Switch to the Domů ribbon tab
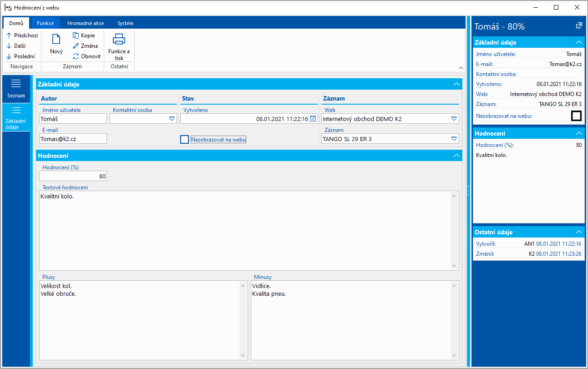588x369 pixels. 16,23
